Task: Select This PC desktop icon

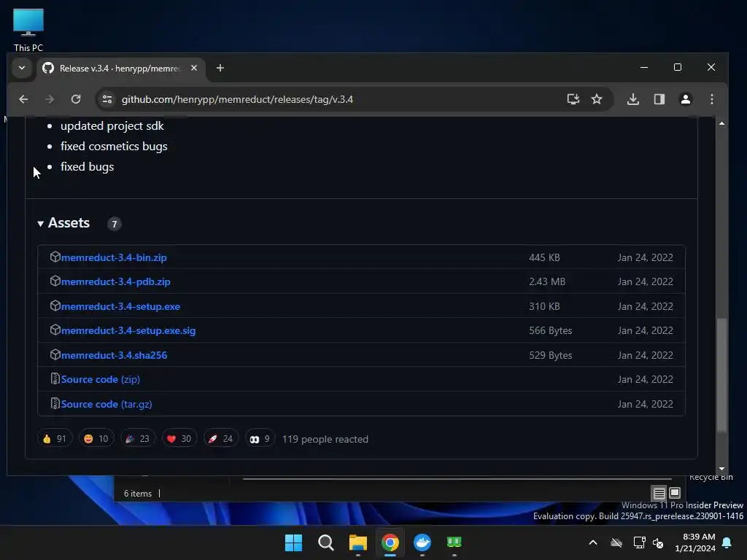Action: [x=28, y=30]
